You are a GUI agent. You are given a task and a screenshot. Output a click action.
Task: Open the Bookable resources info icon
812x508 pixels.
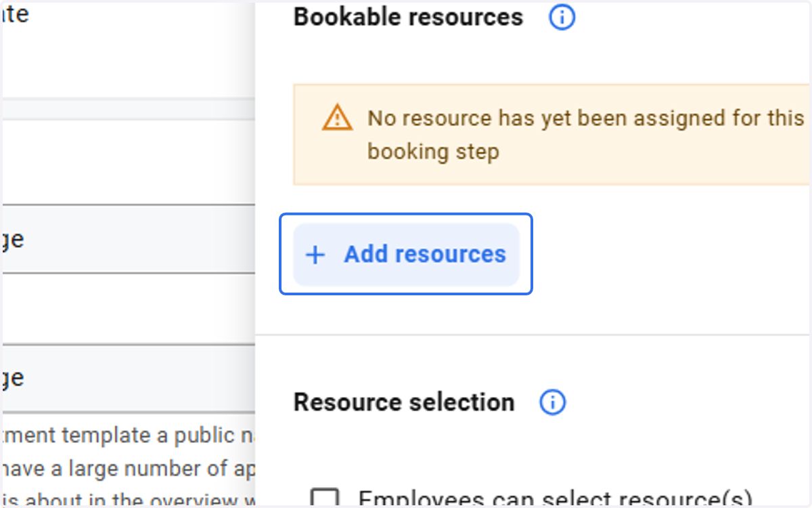point(562,18)
